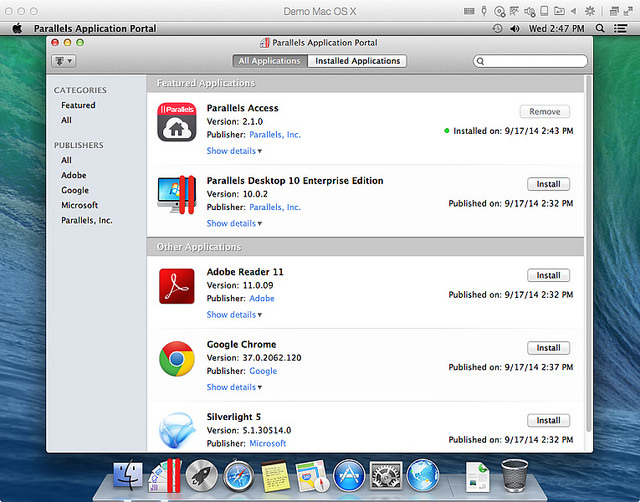Open the Parallels Application Portal menu
Image resolution: width=640 pixels, height=502 pixels.
(95, 29)
